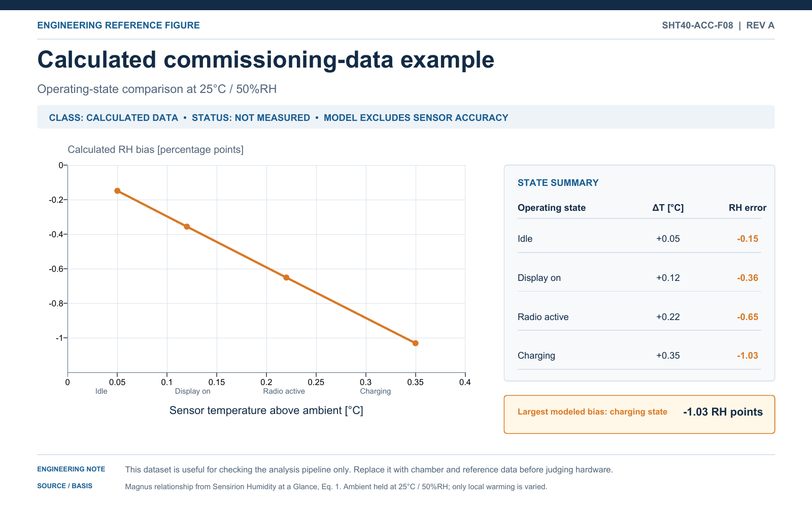Screen dimensions: 812x508
Task: Click 'MODEL EXCLUDES SENSOR ACCURACY' banner text
Action: (416, 118)
